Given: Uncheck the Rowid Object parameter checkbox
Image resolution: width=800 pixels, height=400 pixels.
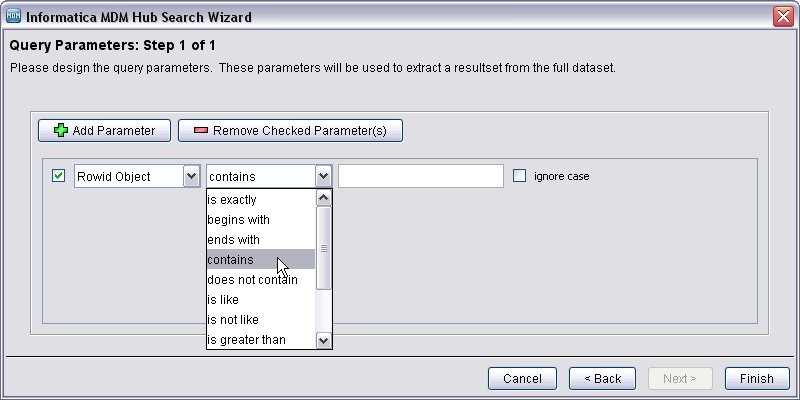Looking at the screenshot, I should click(59, 176).
